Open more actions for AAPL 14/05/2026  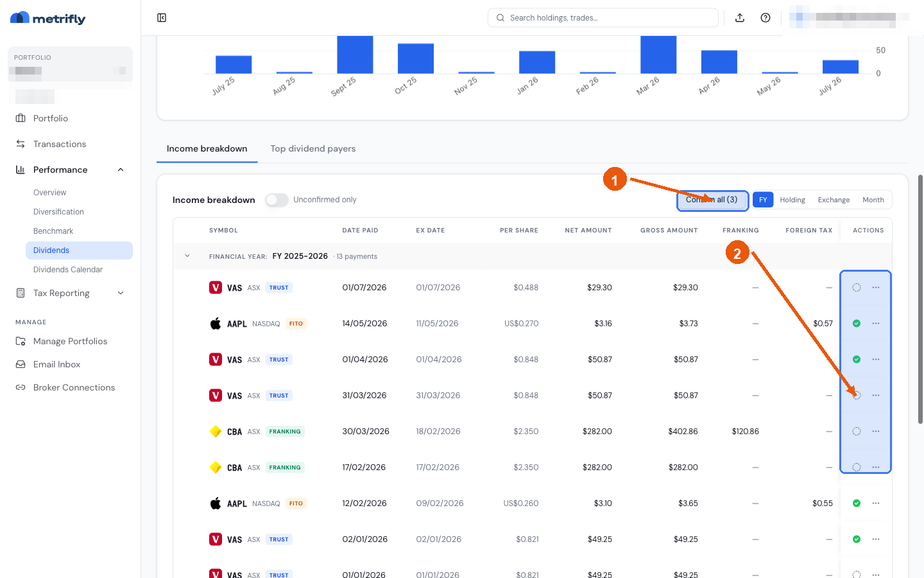click(876, 324)
